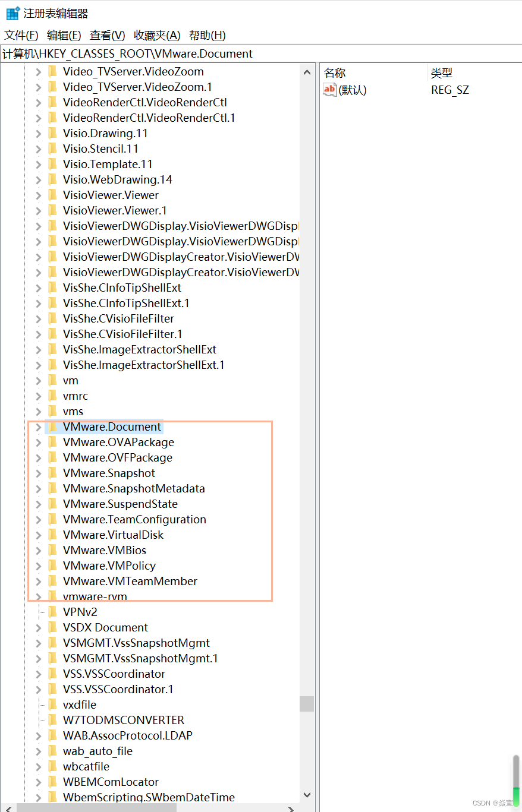Select the wbcatfile key
The height and width of the screenshot is (812, 522).
(86, 767)
